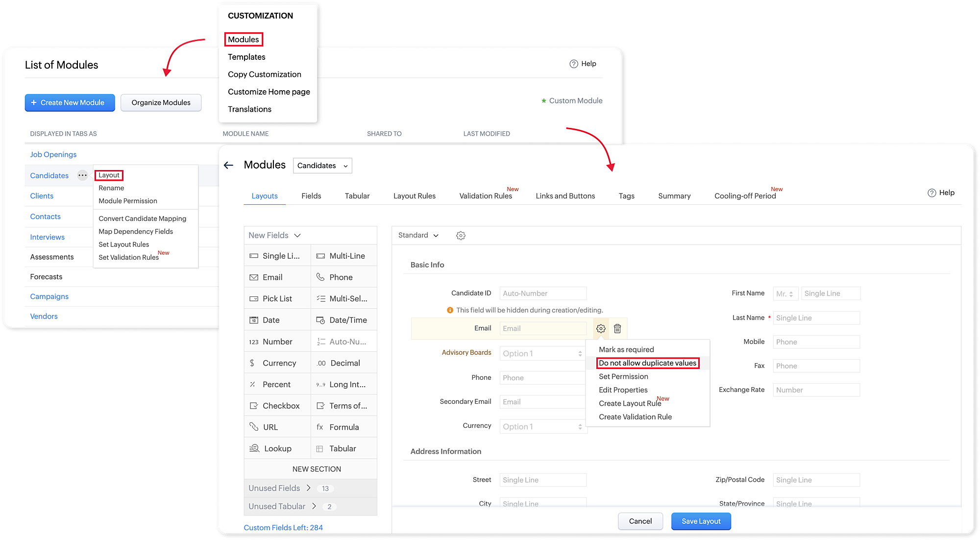Click the back arrow next to Modules
The height and width of the screenshot is (540, 980).
coord(228,165)
